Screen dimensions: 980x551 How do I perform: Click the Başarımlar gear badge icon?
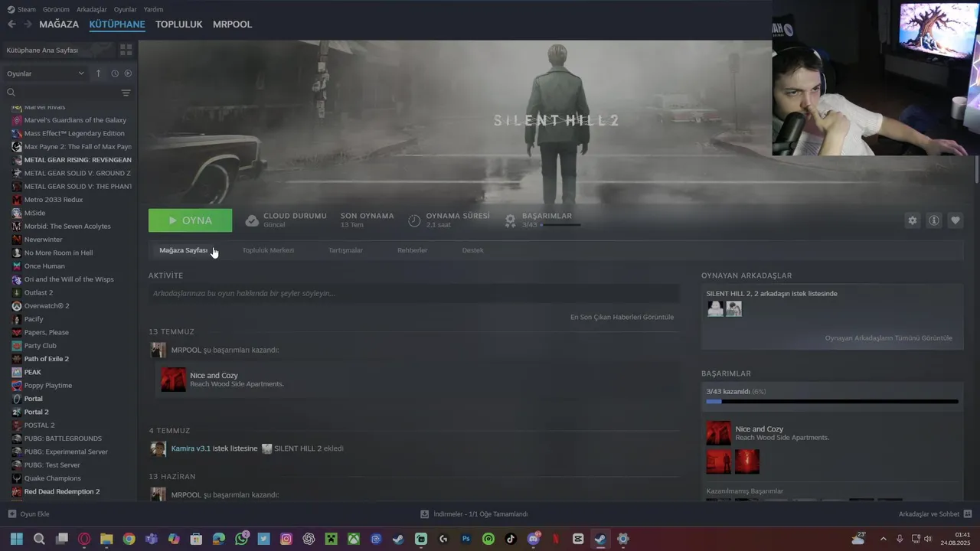(x=511, y=220)
